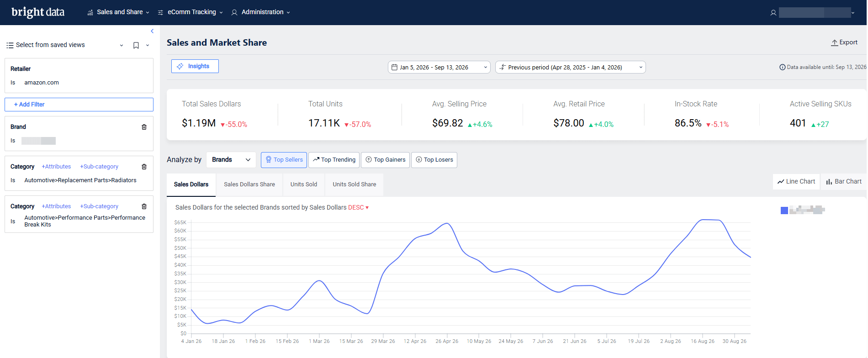
Task: Open eComm Tracking menu
Action: (190, 12)
